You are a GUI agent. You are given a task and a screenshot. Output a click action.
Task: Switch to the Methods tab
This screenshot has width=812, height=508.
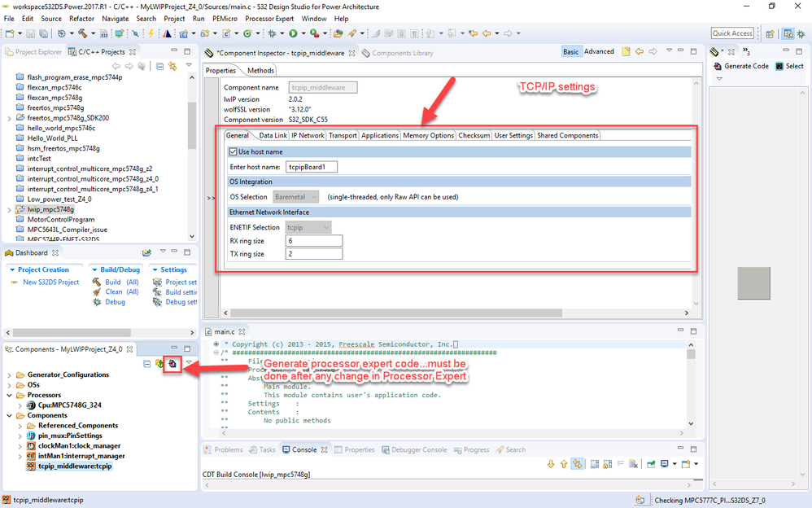point(260,71)
